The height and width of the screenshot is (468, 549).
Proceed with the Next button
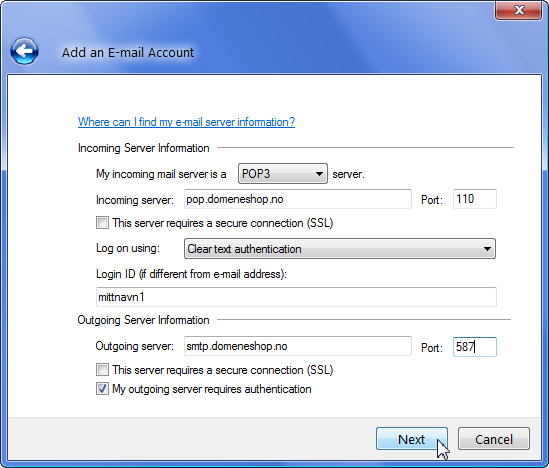[412, 439]
